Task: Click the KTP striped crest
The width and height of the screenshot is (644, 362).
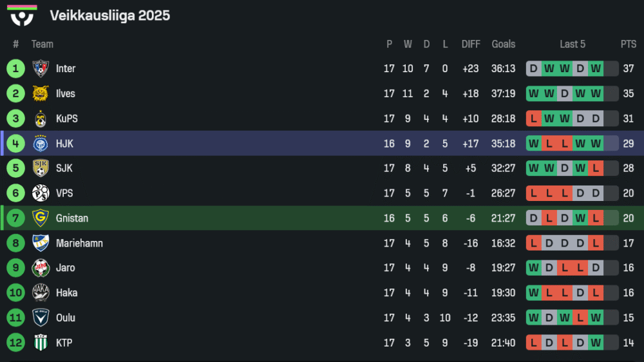Action: tap(41, 343)
